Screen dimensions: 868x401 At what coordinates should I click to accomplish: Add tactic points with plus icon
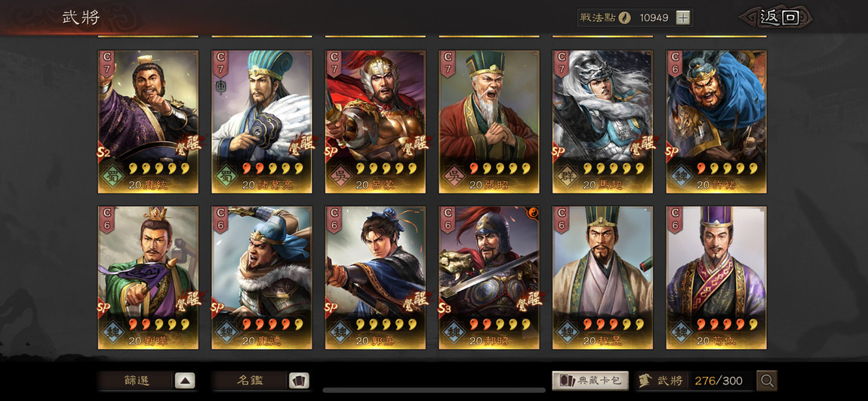pyautogui.click(x=684, y=17)
